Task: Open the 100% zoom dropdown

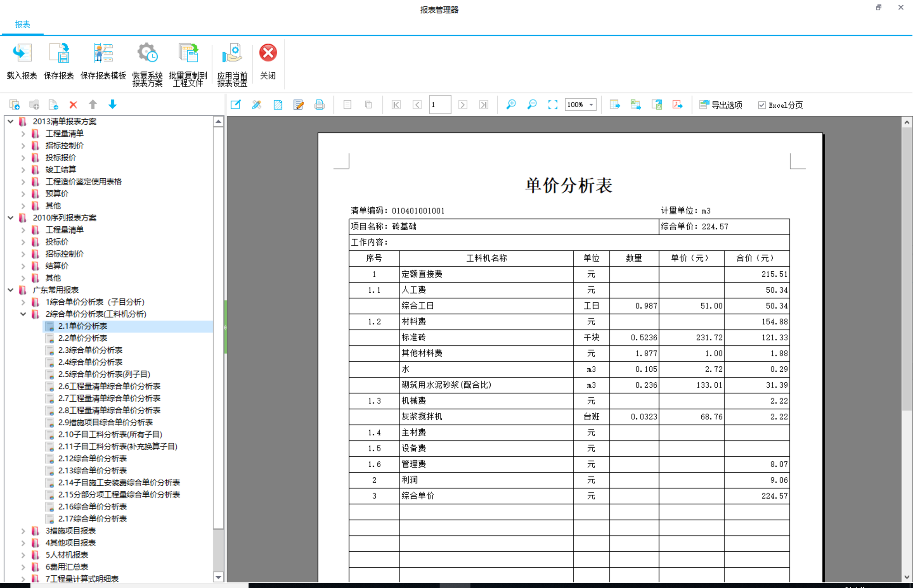Action: (x=591, y=105)
